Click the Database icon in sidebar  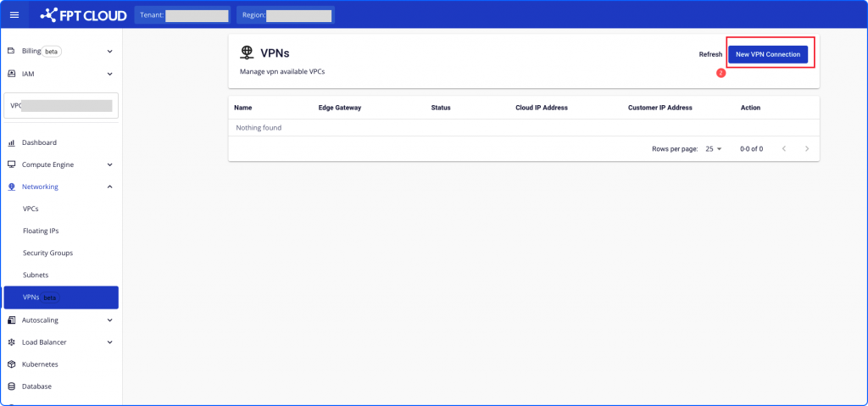point(11,387)
